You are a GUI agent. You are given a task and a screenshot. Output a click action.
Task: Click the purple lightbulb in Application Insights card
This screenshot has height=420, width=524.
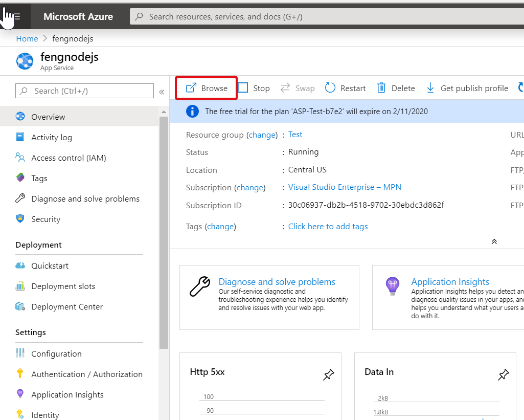(x=393, y=286)
